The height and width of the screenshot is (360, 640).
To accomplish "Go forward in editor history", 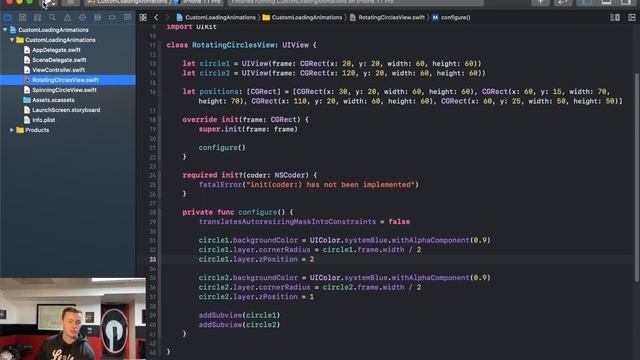I will [167, 18].
